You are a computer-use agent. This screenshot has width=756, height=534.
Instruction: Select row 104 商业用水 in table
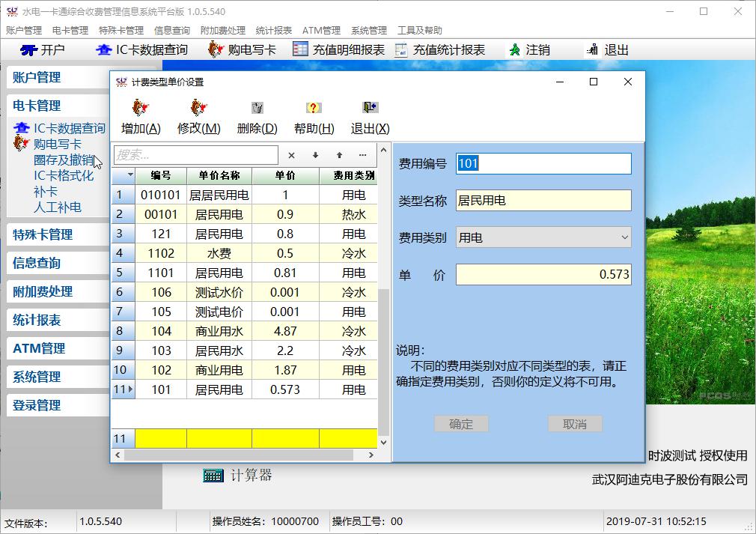pyautogui.click(x=219, y=331)
